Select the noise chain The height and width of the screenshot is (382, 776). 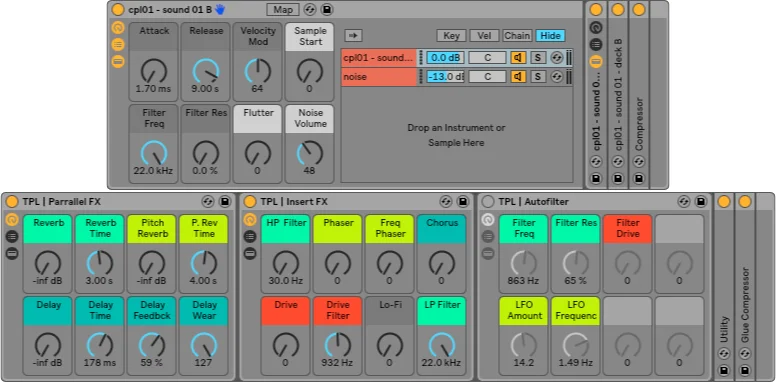tap(379, 77)
